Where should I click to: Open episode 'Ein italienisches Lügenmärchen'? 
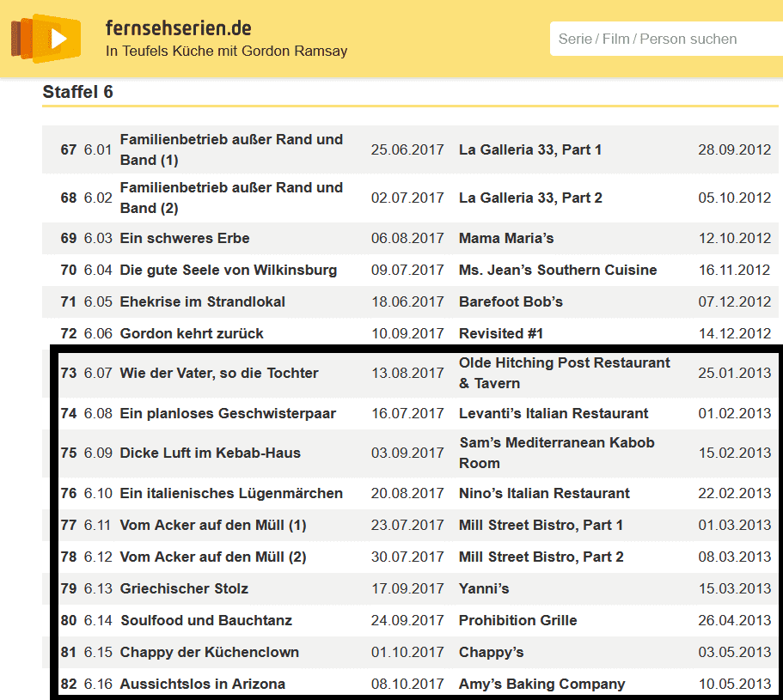click(231, 493)
